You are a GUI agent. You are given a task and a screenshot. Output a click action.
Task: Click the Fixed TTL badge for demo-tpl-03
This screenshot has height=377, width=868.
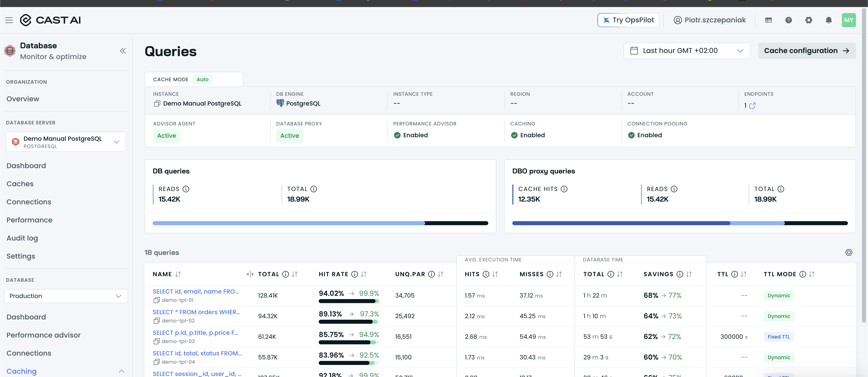[x=778, y=337]
